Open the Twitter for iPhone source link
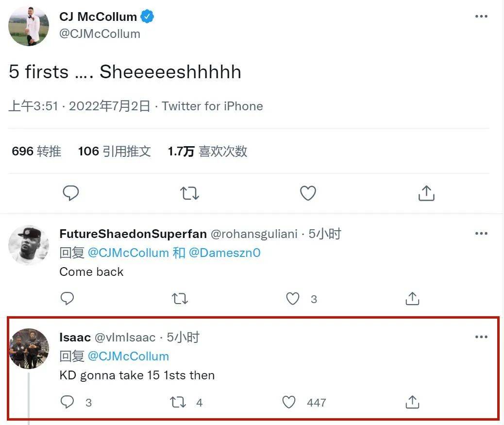This screenshot has height=425, width=504. [x=212, y=106]
